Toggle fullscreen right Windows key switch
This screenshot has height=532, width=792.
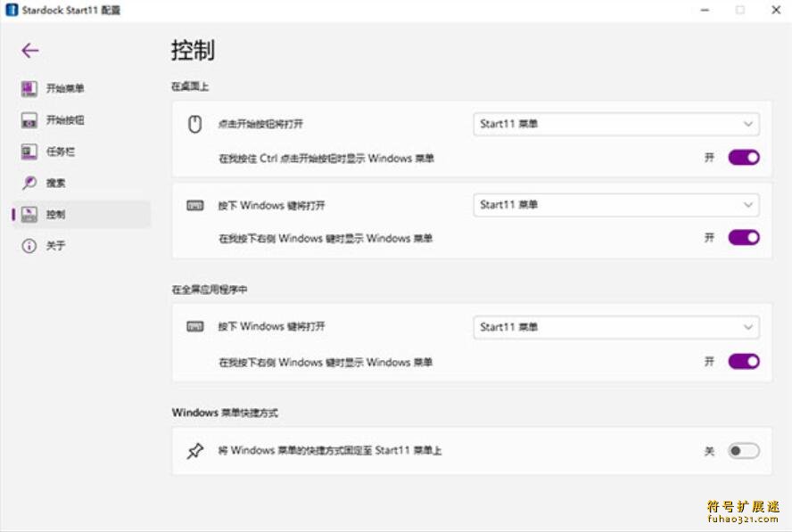[744, 362]
